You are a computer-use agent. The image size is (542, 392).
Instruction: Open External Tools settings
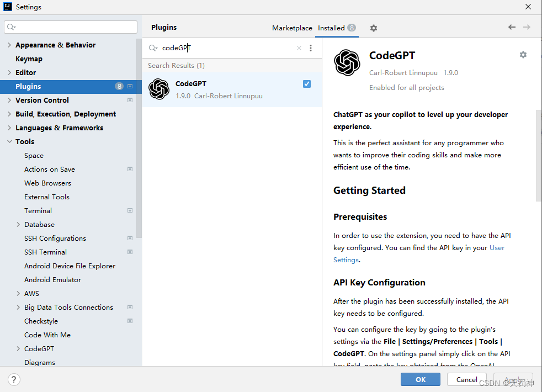47,197
